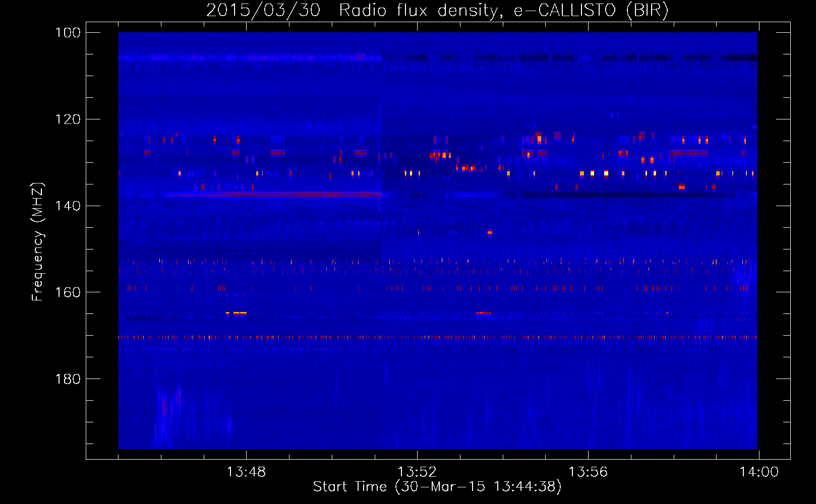Click the 100 frequency tick label
The height and width of the screenshot is (504, 816).
click(x=68, y=33)
